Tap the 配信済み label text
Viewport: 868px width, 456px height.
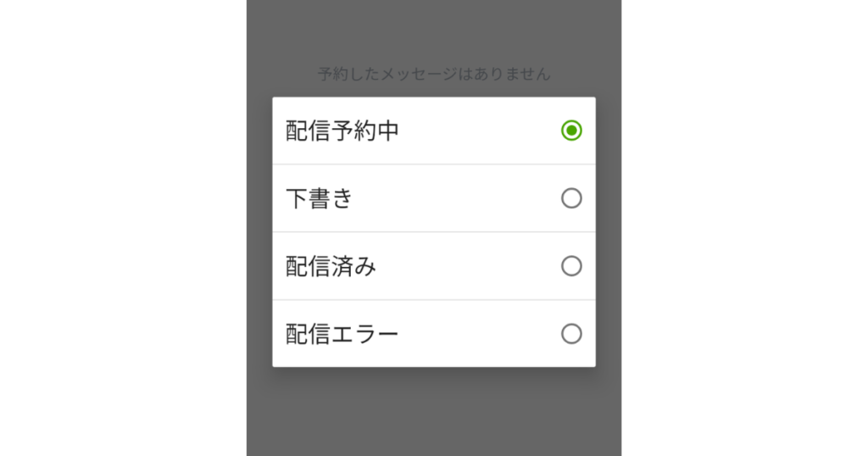click(331, 267)
